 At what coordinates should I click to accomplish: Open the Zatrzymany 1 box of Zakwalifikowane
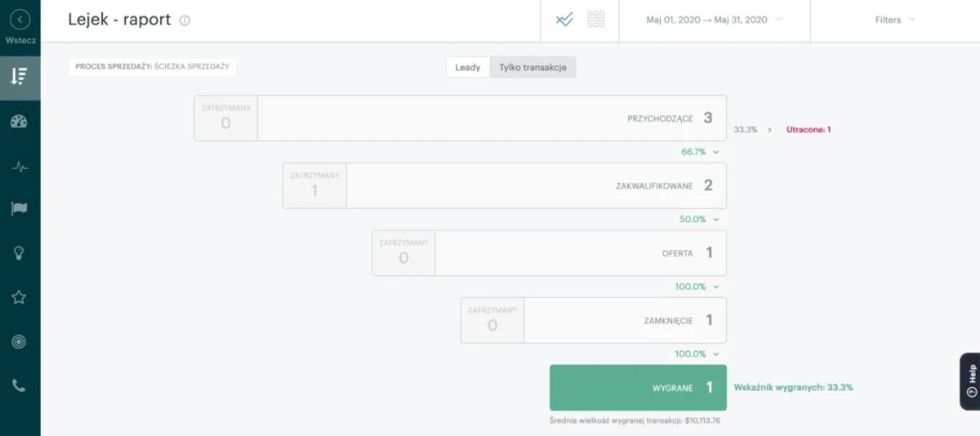pos(314,185)
